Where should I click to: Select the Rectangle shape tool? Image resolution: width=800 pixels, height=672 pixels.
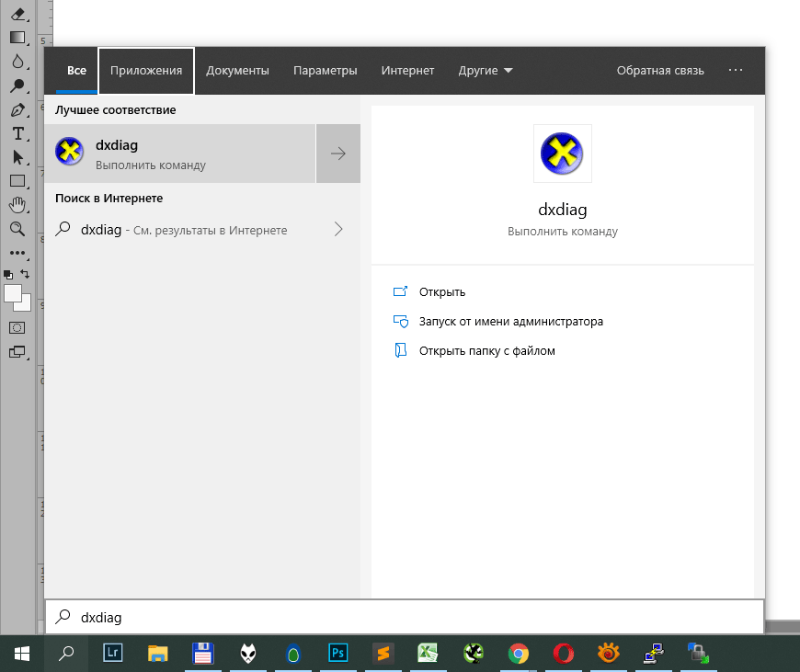[x=17, y=181]
